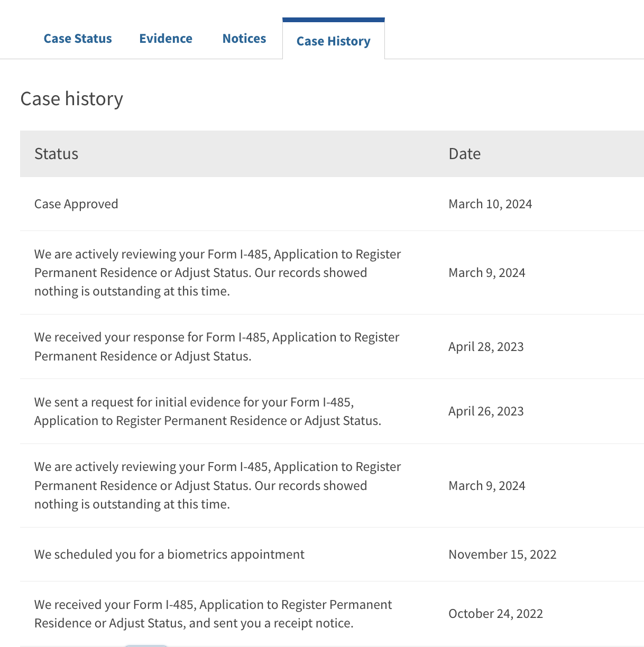The width and height of the screenshot is (644, 647).
Task: Open the Evidence tab
Action: 165,39
